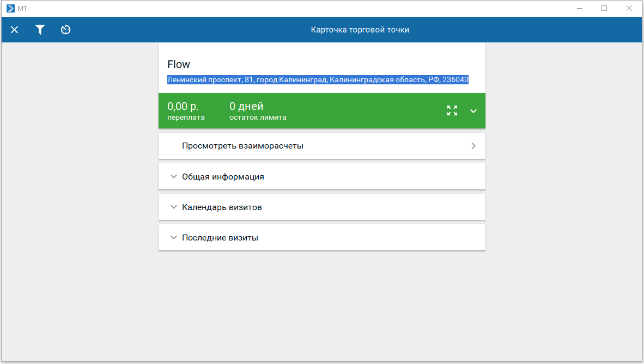Expand Общая информация using its chevron
The width and height of the screenshot is (644, 364).
coord(174,176)
